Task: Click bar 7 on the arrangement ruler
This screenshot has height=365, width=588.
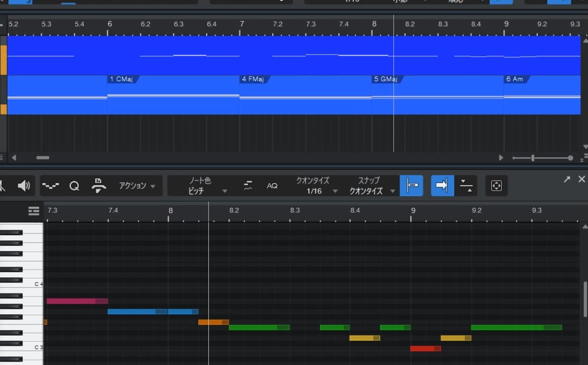Action: coord(242,24)
